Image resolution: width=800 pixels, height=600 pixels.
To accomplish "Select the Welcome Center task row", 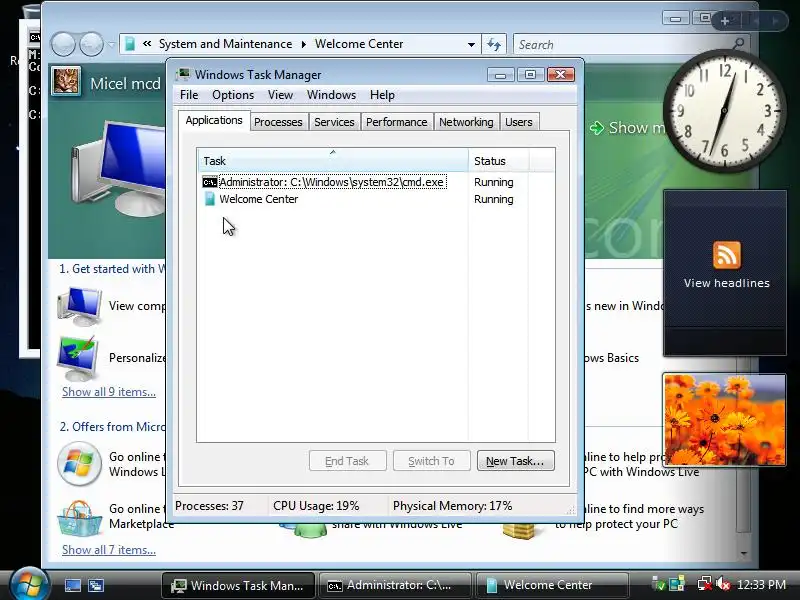I will click(376, 199).
